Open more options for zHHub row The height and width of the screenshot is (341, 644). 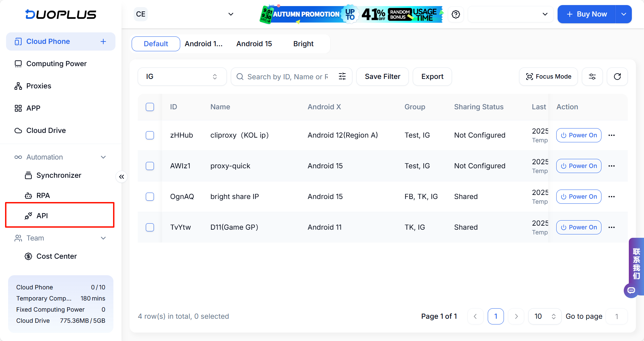click(611, 135)
